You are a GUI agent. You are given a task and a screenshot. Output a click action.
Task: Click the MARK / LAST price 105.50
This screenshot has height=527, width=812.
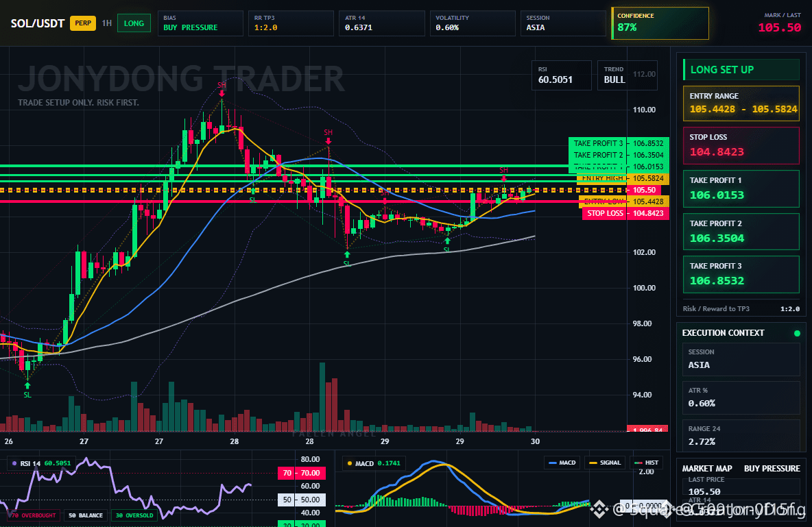tap(779, 27)
